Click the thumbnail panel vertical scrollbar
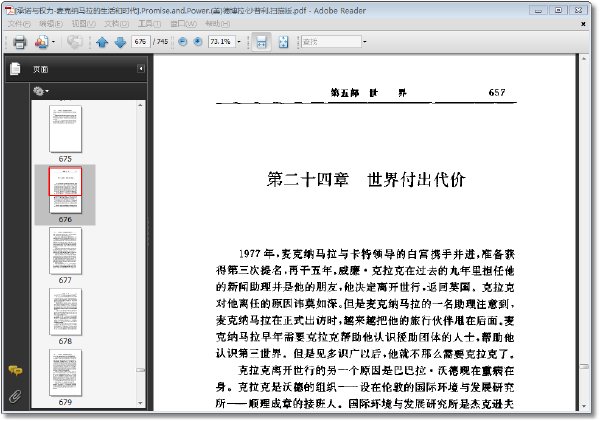This screenshot has height=422, width=600. (140, 254)
